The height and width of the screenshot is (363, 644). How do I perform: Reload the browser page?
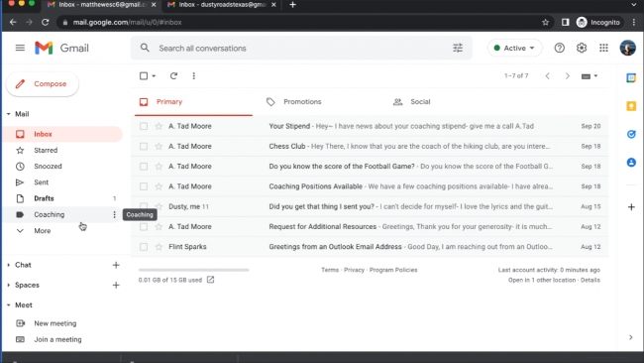(x=46, y=22)
